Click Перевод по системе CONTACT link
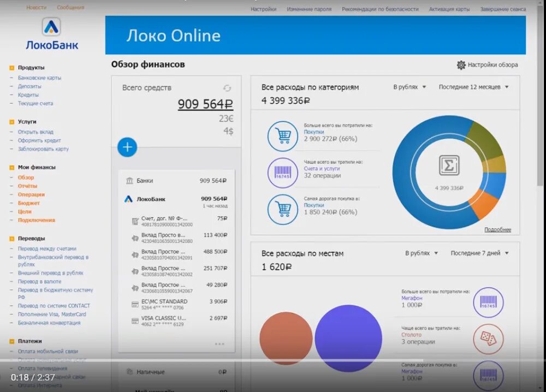The width and height of the screenshot is (546, 392). 54,306
